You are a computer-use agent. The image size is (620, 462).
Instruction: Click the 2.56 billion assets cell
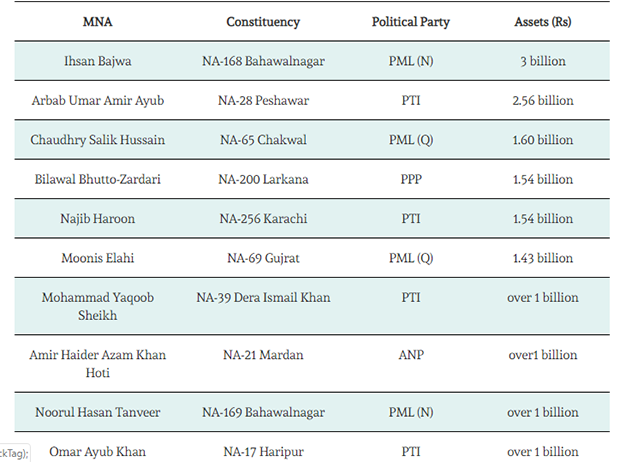click(542, 100)
